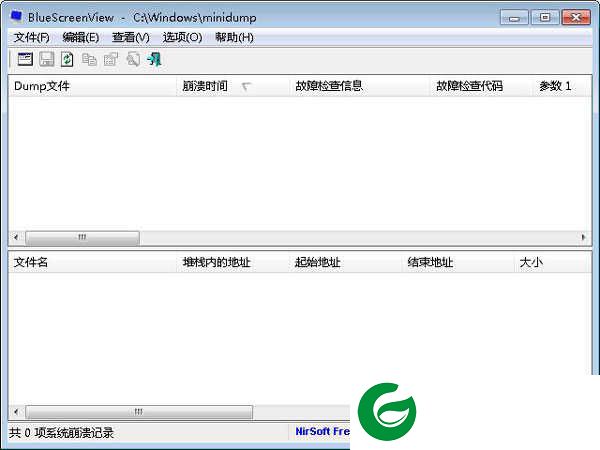Click the Exit toolbar icon
The image size is (600, 450).
pyautogui.click(x=155, y=59)
